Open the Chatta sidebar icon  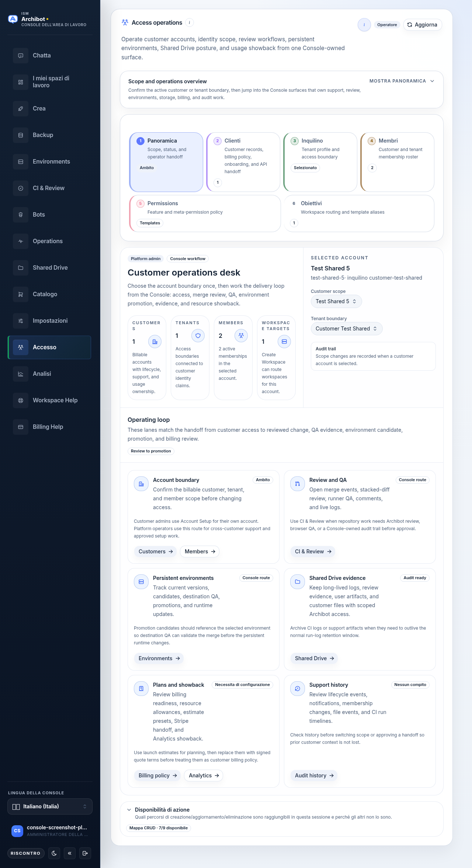(x=21, y=56)
